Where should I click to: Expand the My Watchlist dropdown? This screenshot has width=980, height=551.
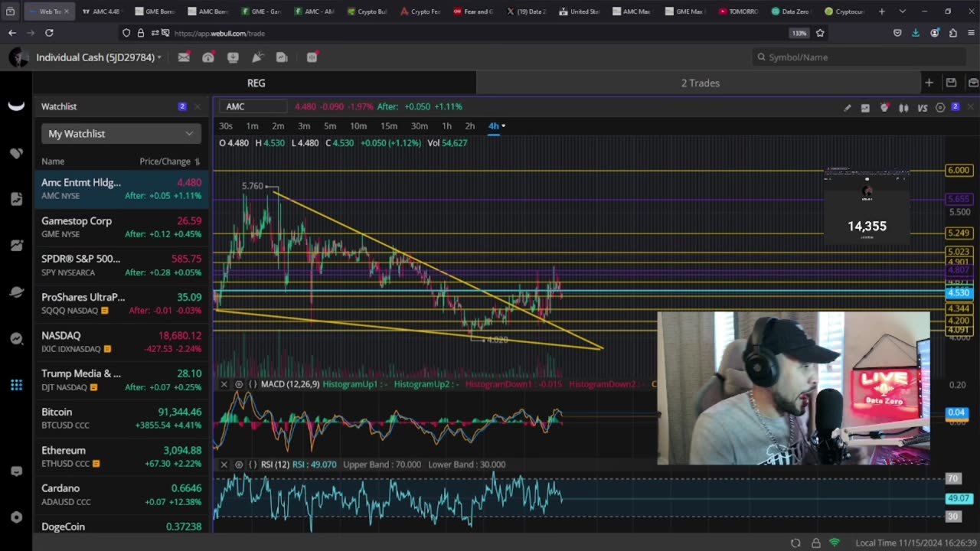(121, 134)
